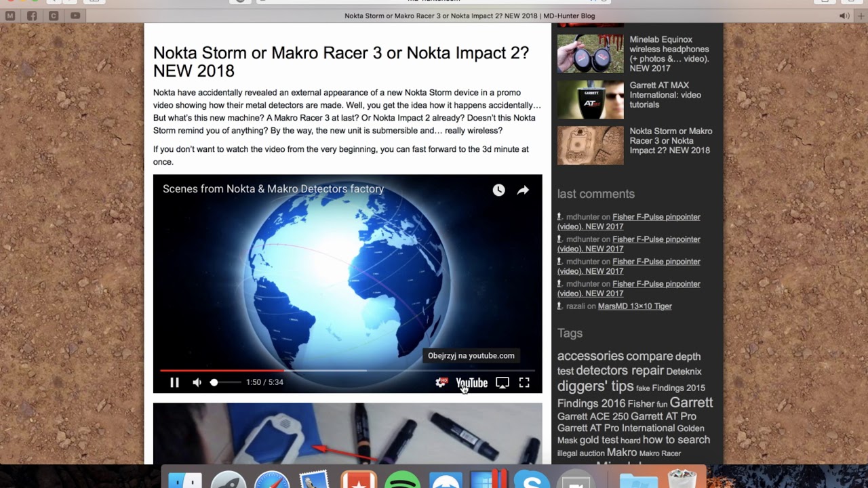Open sidebar 'Nokta Storm or Makro Racer 3' link
This screenshot has height=488, width=868.
tap(671, 140)
